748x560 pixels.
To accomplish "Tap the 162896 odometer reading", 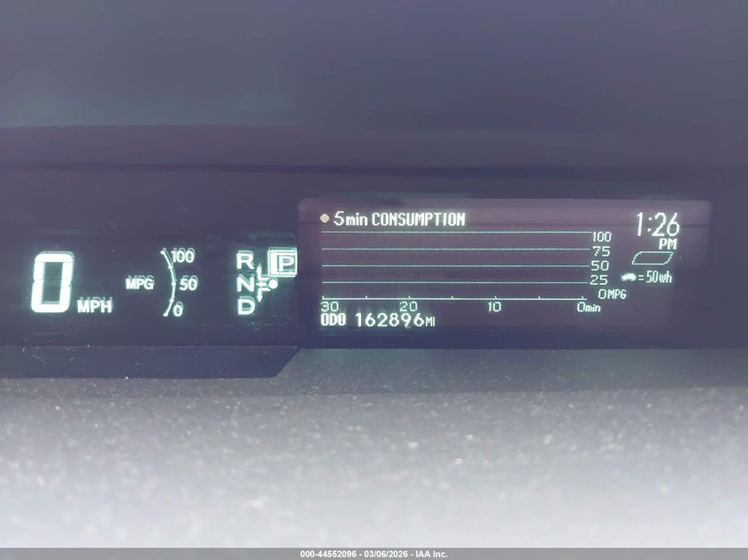I will [x=389, y=320].
